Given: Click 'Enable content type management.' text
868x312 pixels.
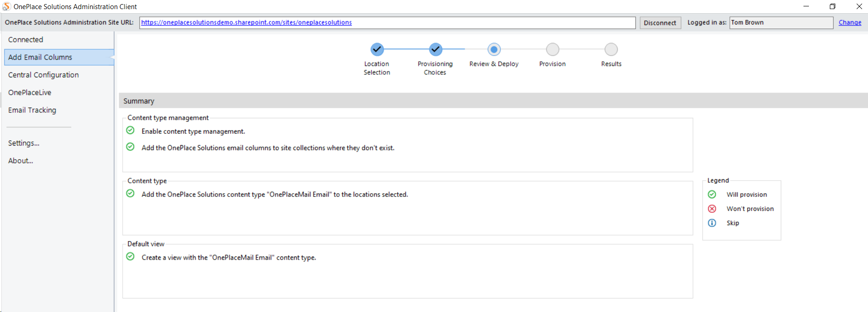Looking at the screenshot, I should [x=193, y=131].
